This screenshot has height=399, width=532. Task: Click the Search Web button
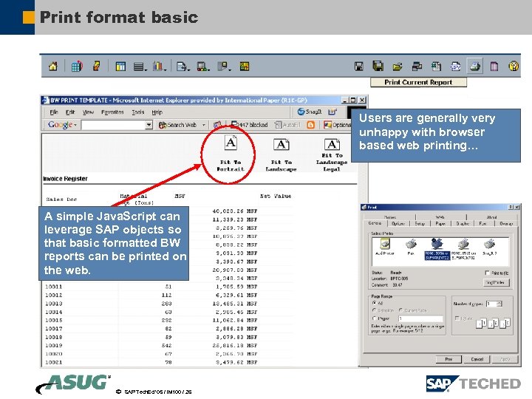click(x=178, y=125)
